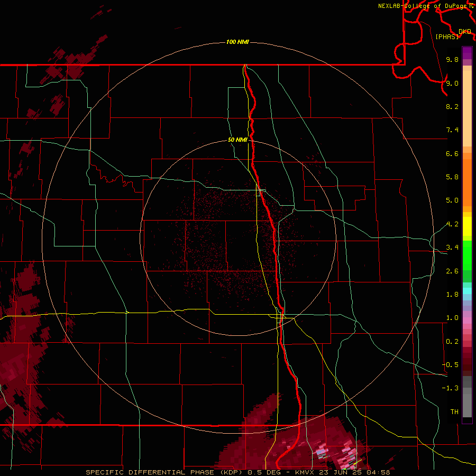
Task: Pick the dark maroon color bar segment
Action: (x=467, y=364)
